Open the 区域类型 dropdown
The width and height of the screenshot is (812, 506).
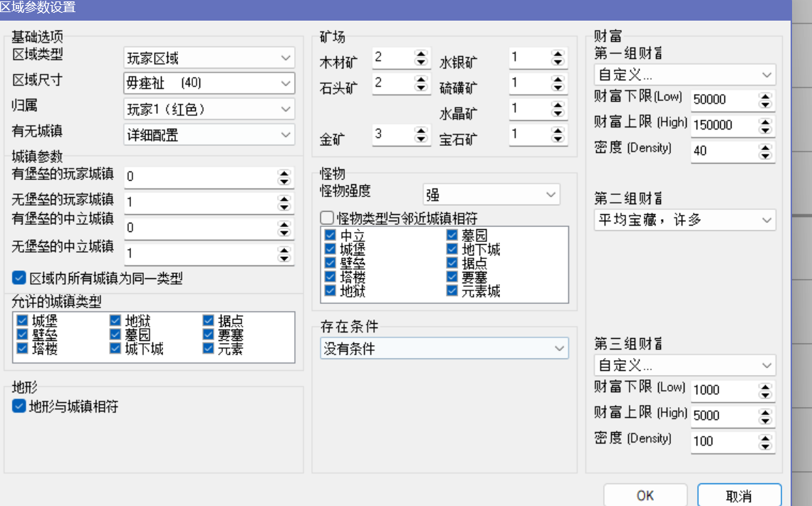click(209, 58)
